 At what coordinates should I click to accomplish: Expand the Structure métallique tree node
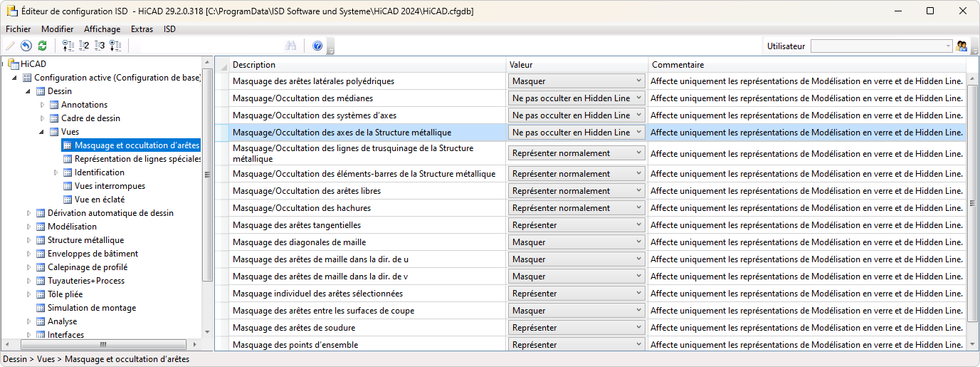29,240
